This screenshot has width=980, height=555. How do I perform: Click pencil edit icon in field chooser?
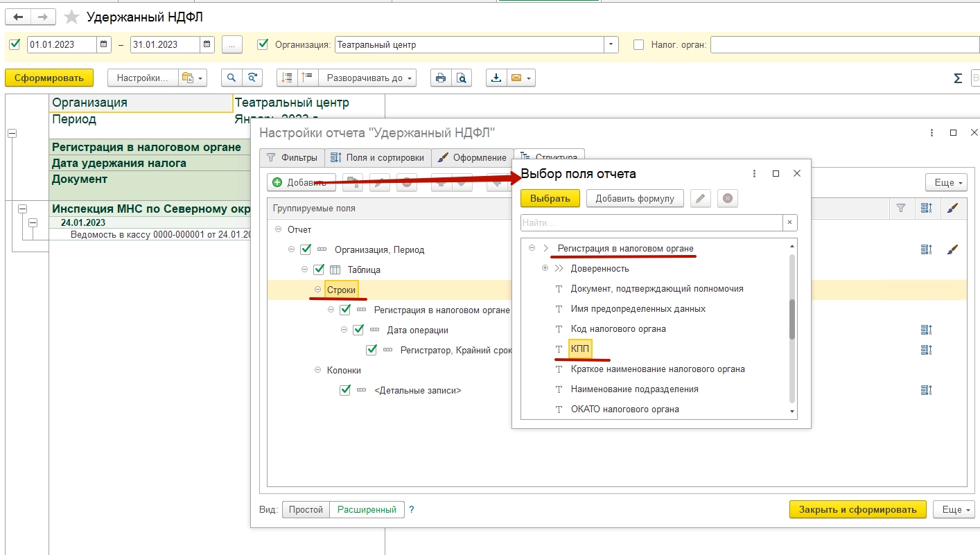click(x=701, y=199)
